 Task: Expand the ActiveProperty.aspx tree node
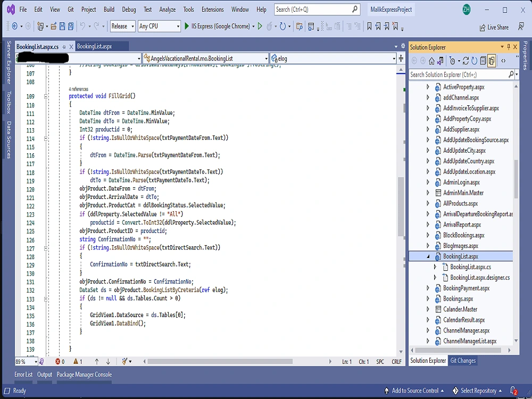pos(428,87)
